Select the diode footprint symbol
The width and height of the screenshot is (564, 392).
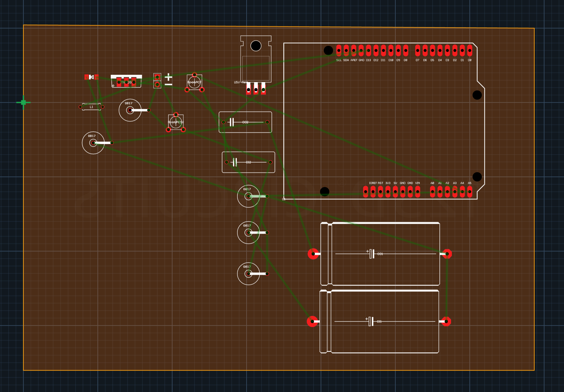91,77
